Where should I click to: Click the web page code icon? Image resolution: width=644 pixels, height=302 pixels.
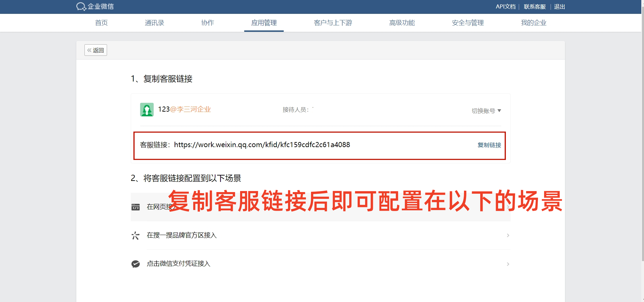coord(135,207)
